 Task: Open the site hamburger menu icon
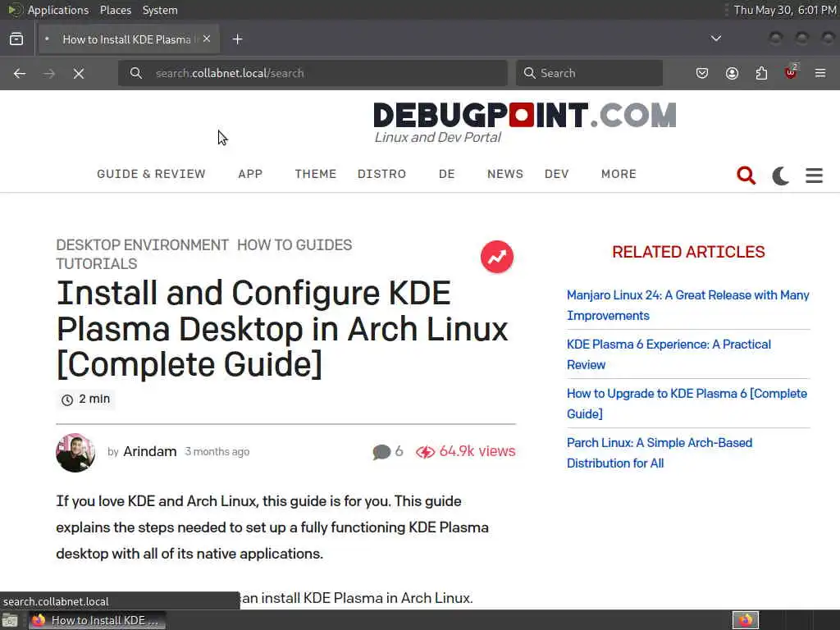[x=815, y=176]
